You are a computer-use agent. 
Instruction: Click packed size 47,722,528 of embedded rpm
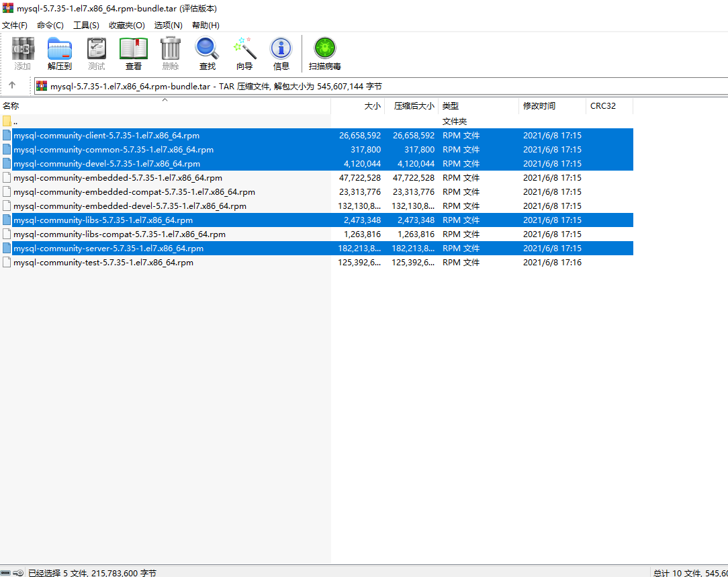tap(414, 177)
